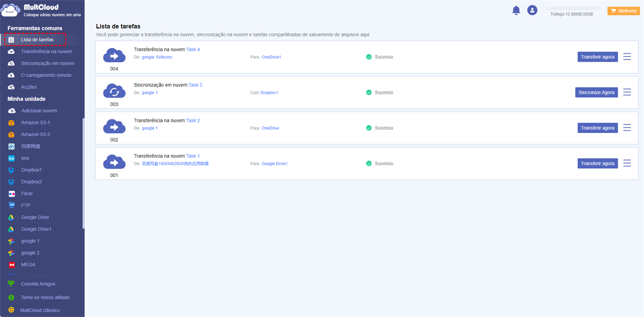The image size is (644, 317).
Task: Open the Task 4 link
Action: point(193,49)
